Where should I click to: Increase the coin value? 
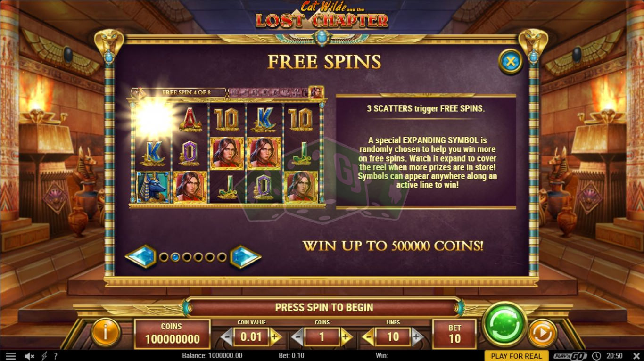(275, 337)
